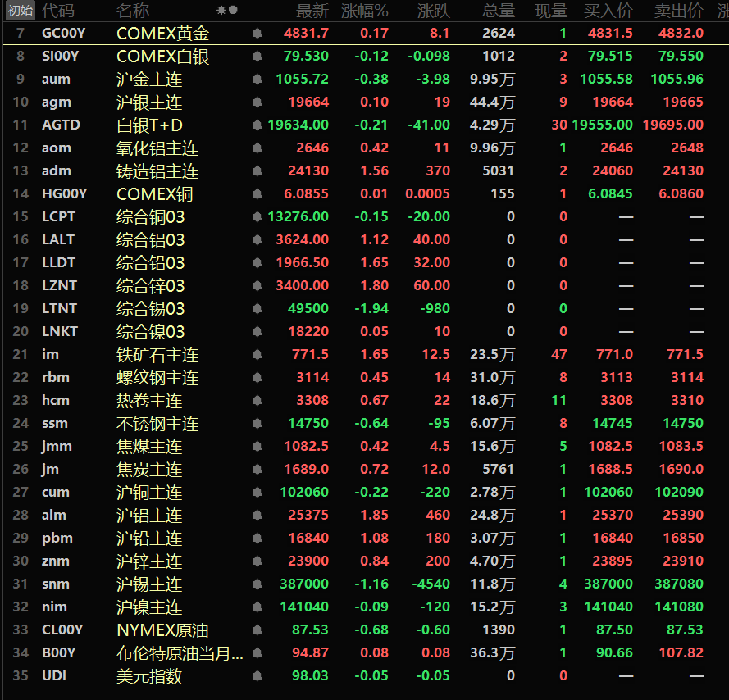Click bell icon next to NYMEX原油
This screenshot has height=700, width=729.
coord(257,630)
